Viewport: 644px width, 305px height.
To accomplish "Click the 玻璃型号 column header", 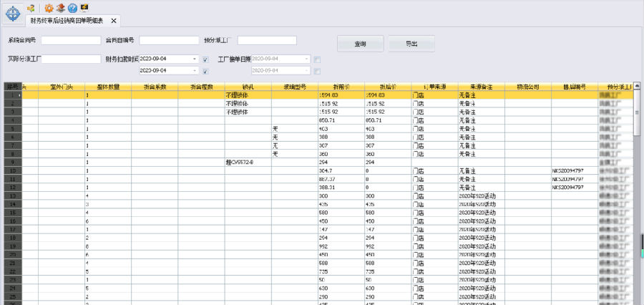I will coord(295,87).
